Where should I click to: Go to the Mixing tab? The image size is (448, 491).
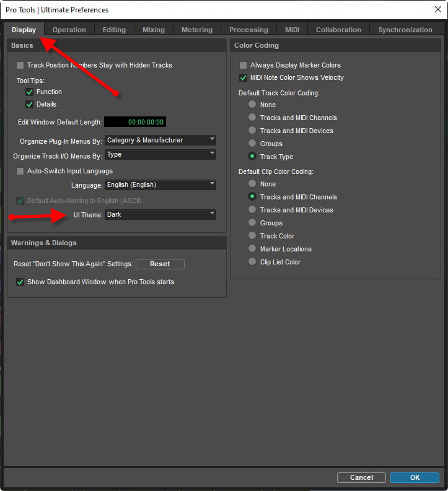[154, 30]
